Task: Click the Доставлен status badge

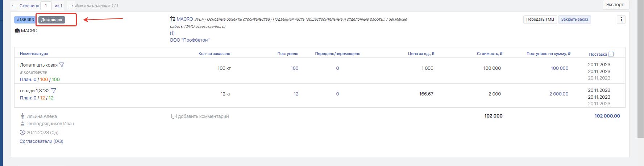Action: 51,20
